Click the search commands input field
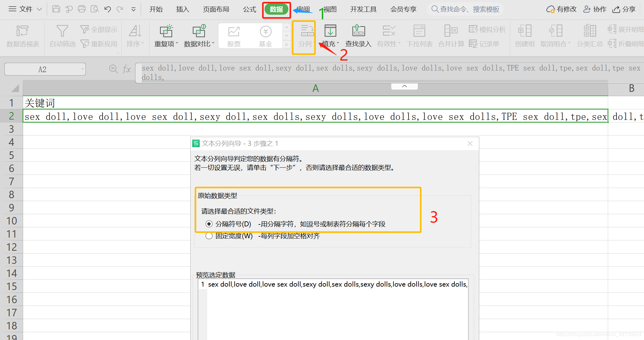The height and width of the screenshot is (340, 644). (470, 9)
